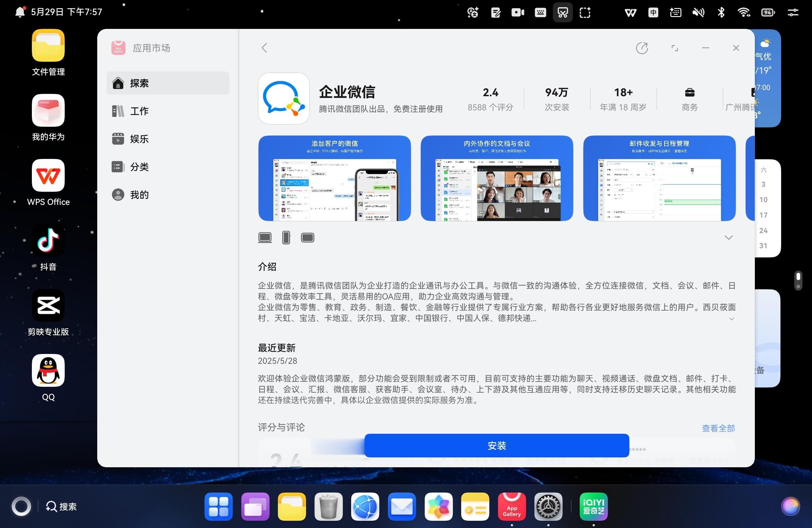Open the Mail app in dock

pyautogui.click(x=401, y=507)
